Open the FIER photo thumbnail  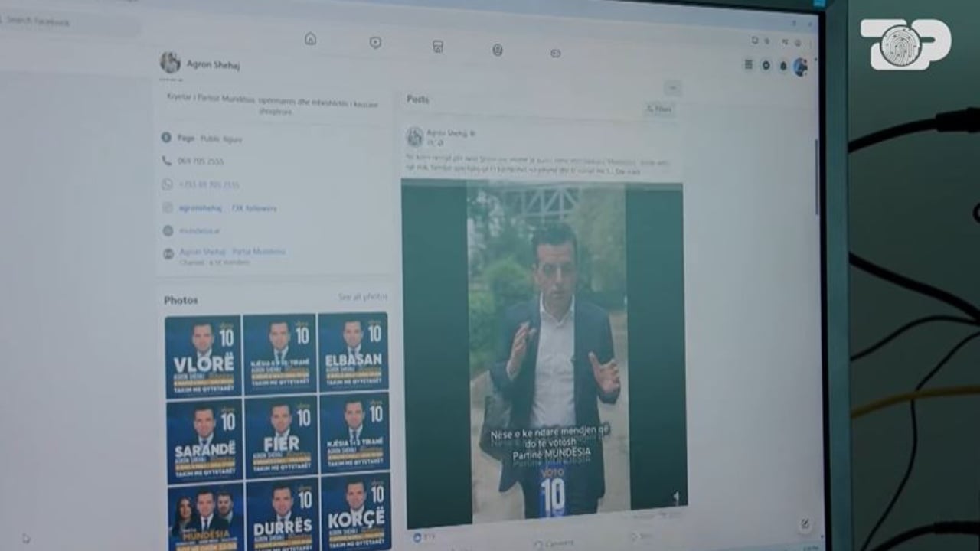[x=281, y=437]
